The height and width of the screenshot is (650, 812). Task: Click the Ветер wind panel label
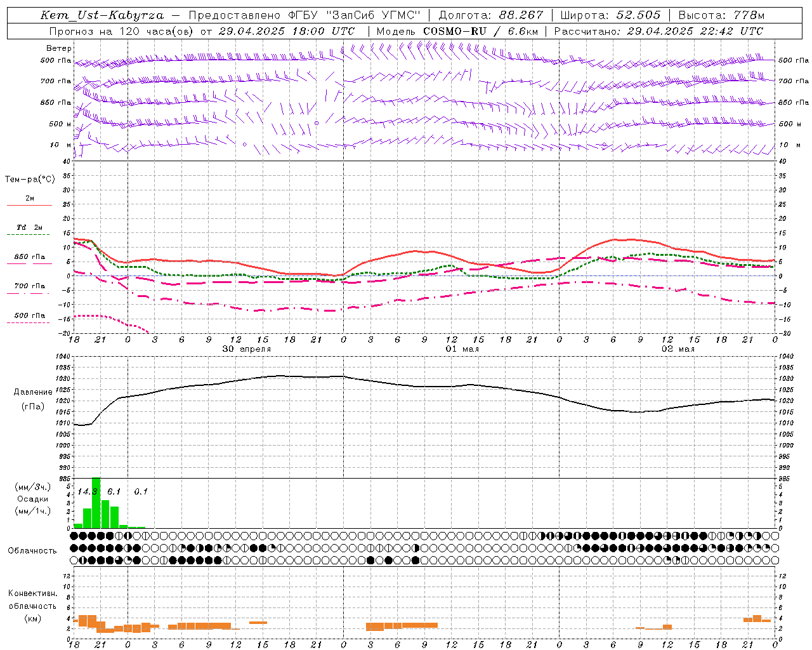59,48
